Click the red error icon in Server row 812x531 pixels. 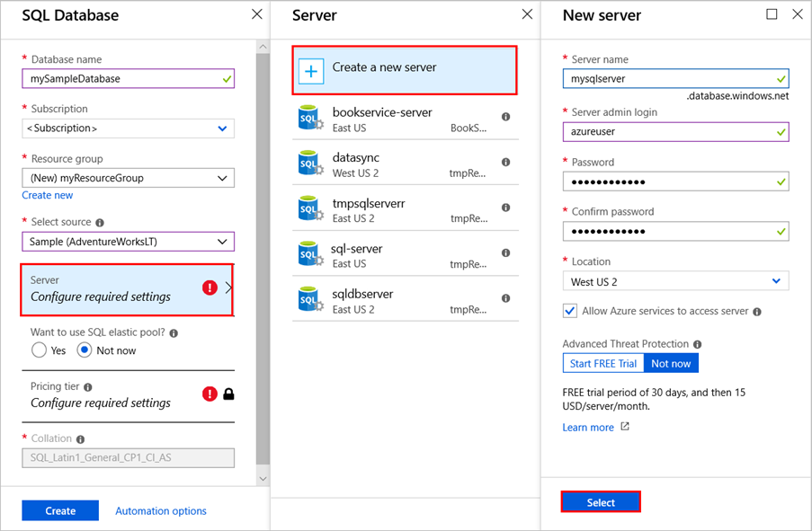pos(210,288)
